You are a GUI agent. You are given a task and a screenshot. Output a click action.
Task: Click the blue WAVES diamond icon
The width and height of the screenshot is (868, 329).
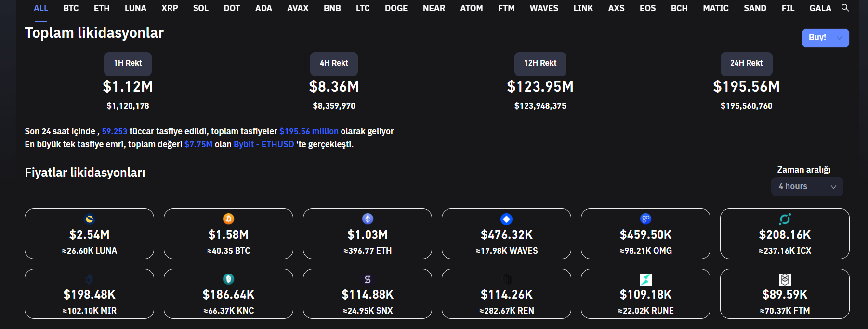506,219
